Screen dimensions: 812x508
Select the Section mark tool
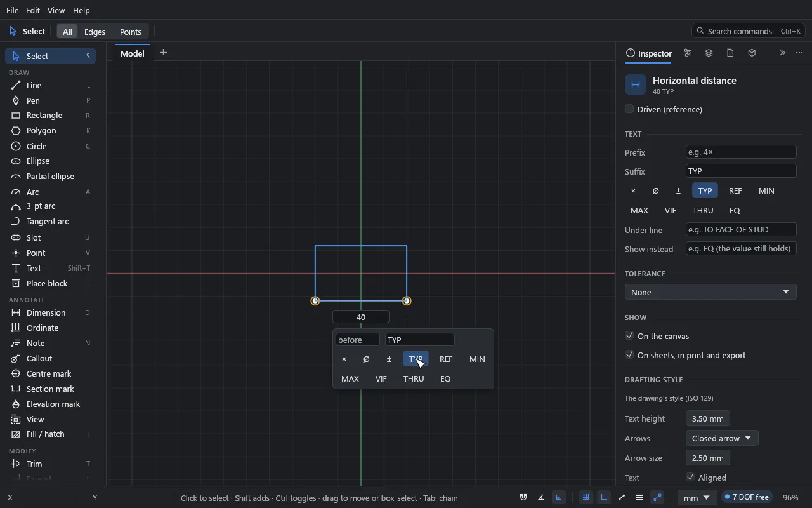click(x=51, y=389)
